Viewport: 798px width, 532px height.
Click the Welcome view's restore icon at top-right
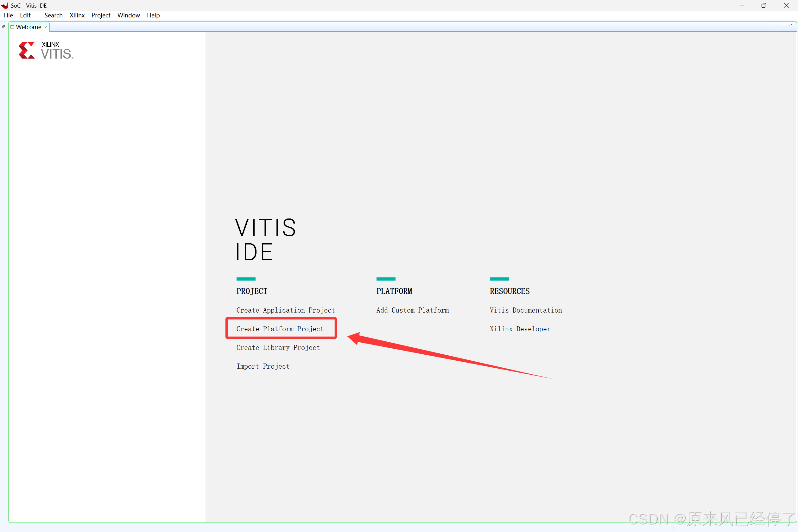[x=790, y=25]
